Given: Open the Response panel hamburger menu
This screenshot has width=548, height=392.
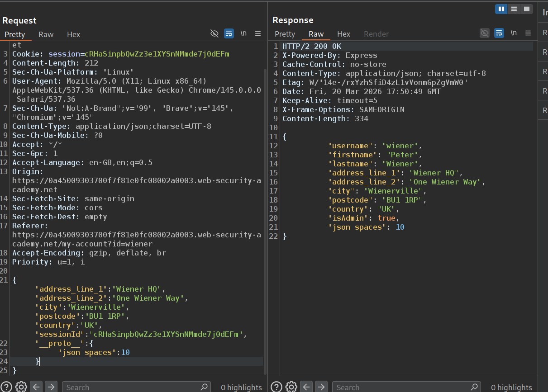Looking at the screenshot, I should tap(528, 33).
